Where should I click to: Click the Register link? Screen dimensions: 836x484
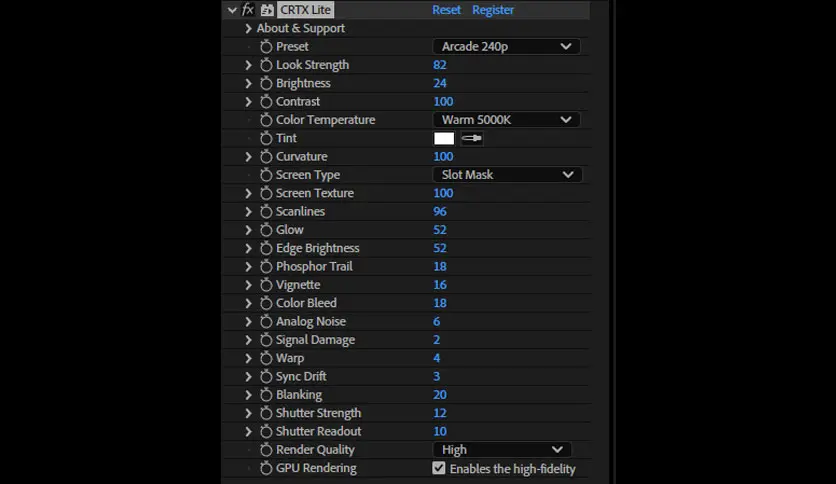493,10
